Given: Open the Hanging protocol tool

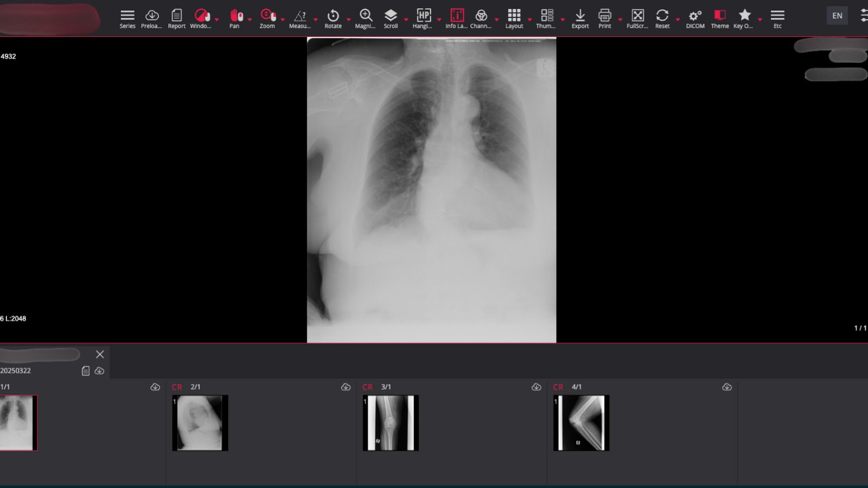Looking at the screenshot, I should (x=423, y=18).
